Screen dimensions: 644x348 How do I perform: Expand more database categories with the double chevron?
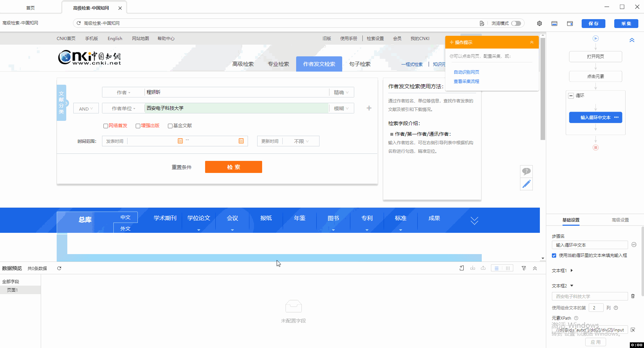click(x=474, y=221)
